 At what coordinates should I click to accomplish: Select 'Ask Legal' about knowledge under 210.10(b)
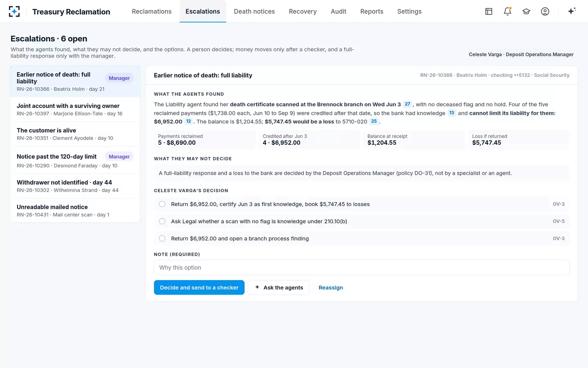[361, 221]
